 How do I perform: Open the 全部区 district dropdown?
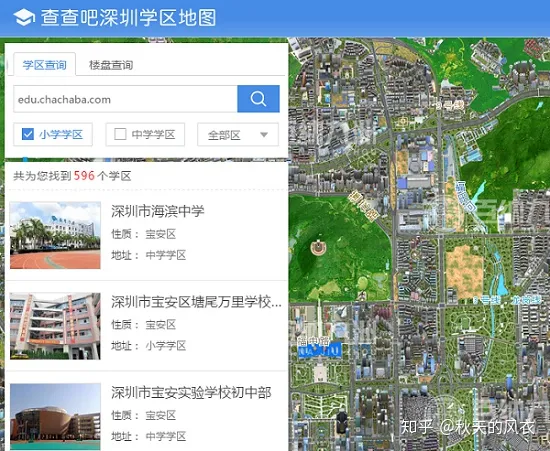pos(238,134)
